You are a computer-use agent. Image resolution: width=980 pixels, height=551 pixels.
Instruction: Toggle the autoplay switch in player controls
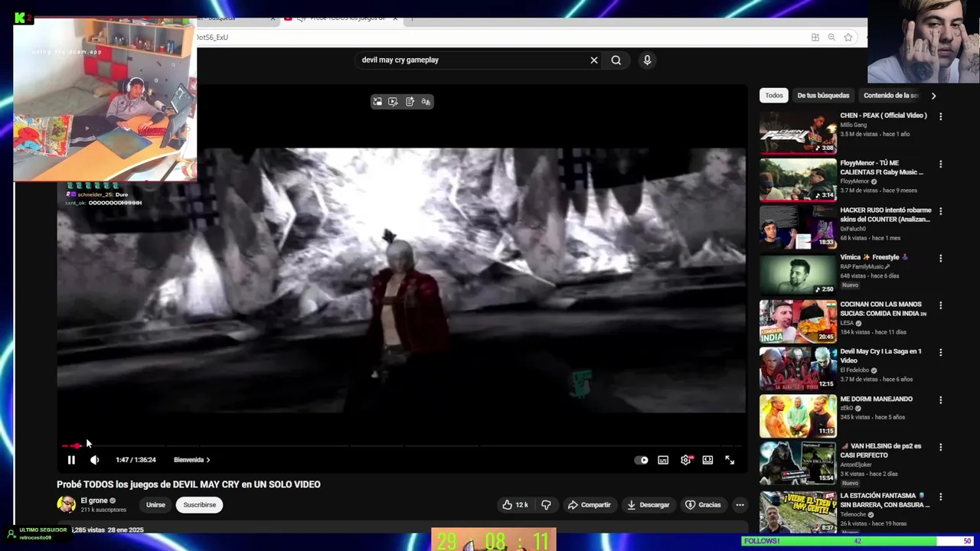point(642,460)
